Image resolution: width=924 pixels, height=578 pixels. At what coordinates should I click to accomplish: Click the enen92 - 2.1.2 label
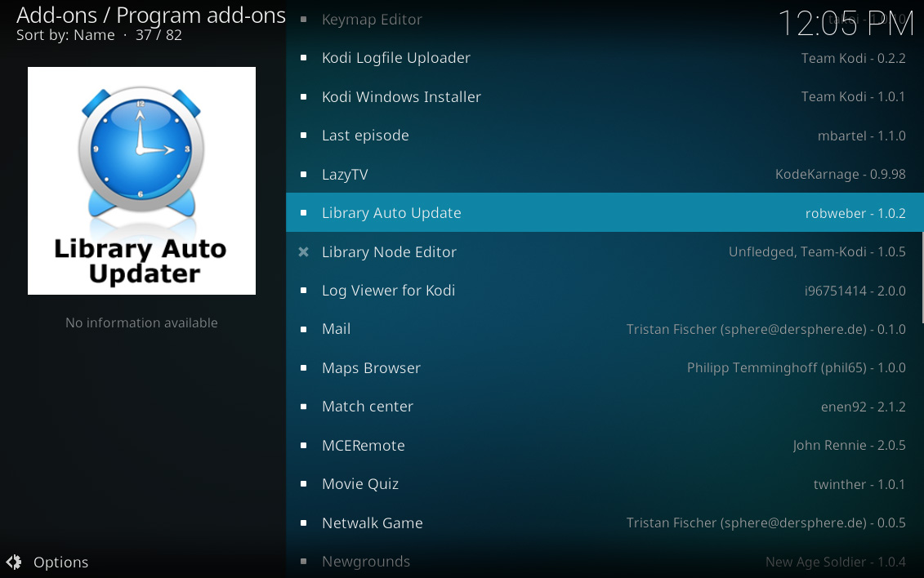tap(864, 407)
